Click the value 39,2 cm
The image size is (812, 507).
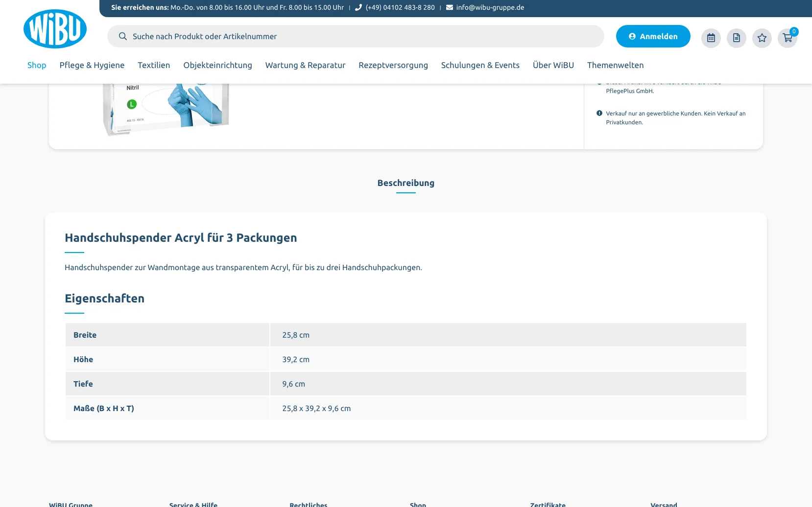tap(296, 360)
